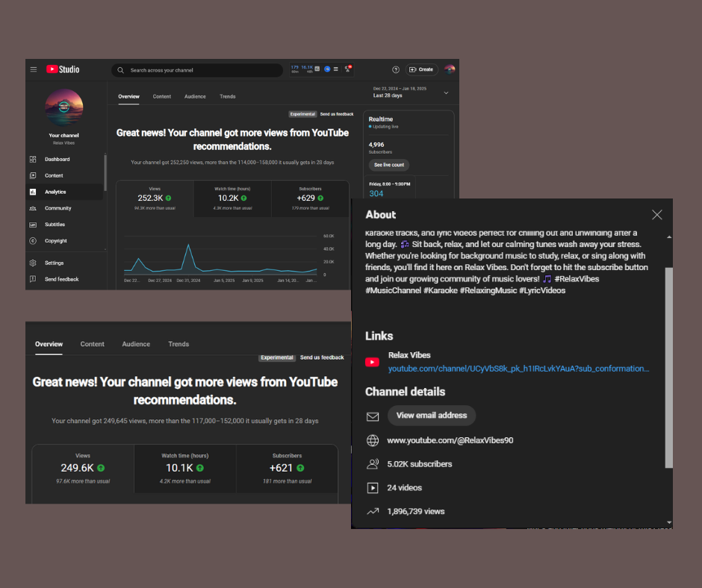
Task: Select the Watch time 10.1K card
Action: click(185, 469)
